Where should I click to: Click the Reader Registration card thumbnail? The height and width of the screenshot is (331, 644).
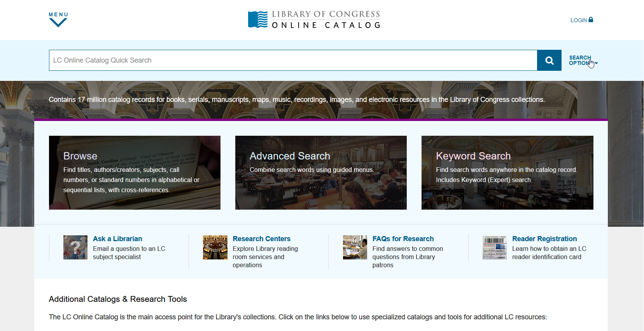point(494,247)
